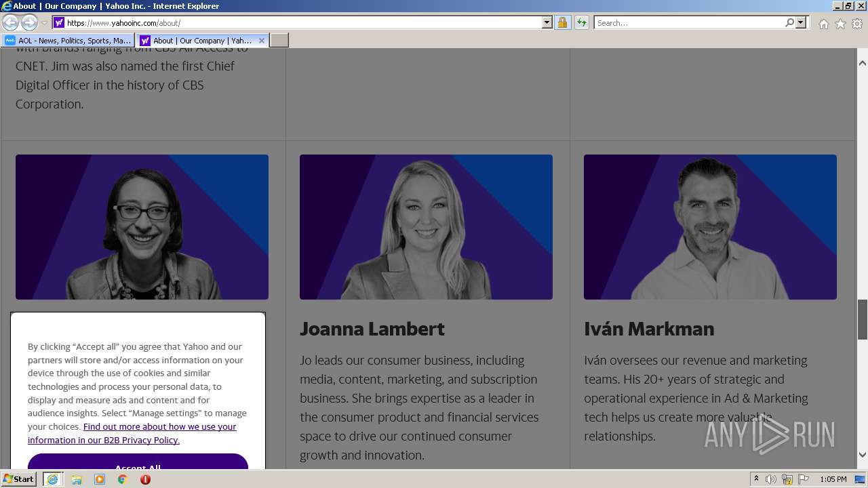Click the 1:05 PM taskbar clock

(x=833, y=479)
